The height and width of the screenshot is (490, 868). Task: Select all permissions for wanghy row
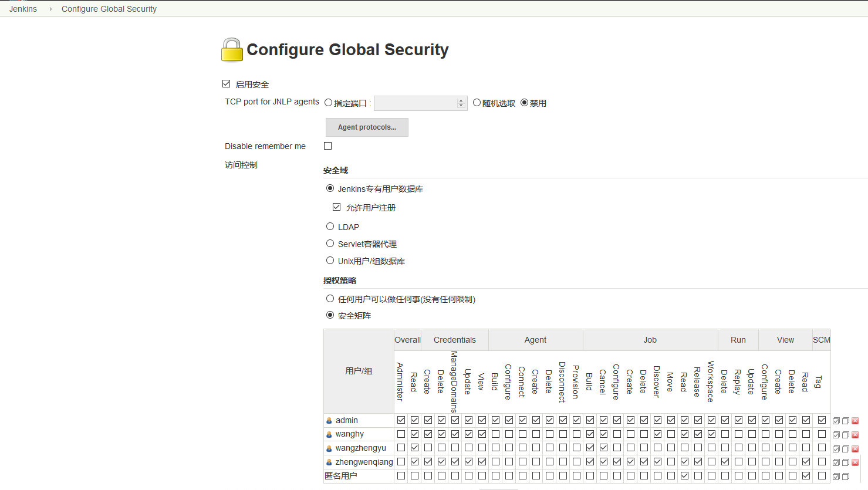(836, 435)
